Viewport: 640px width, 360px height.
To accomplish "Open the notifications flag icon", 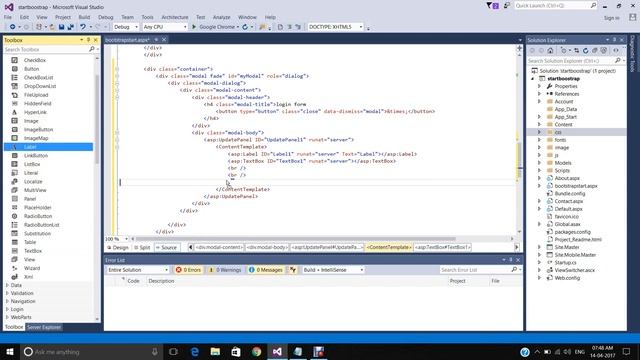I will click(492, 6).
